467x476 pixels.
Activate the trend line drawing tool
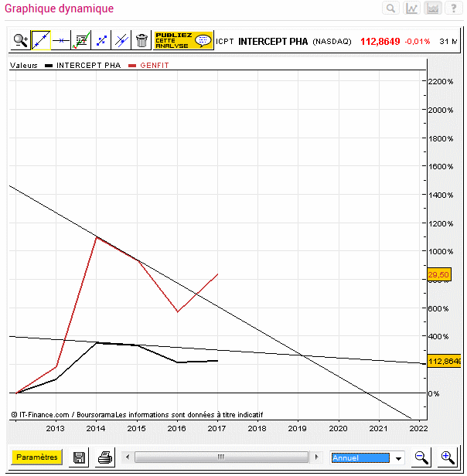pyautogui.click(x=41, y=40)
